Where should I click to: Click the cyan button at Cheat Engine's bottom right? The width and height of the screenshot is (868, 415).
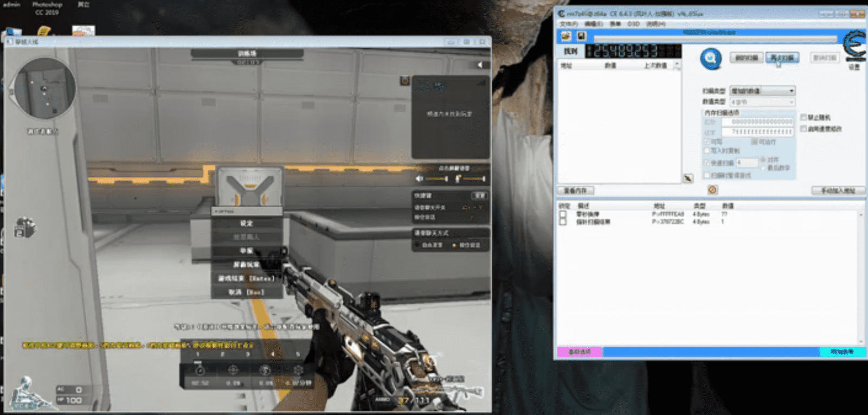click(842, 352)
